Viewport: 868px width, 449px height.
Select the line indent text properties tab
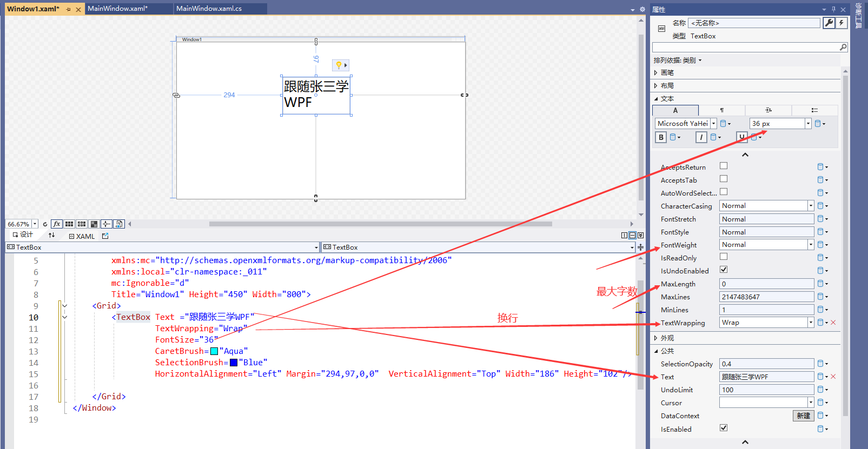coord(768,110)
